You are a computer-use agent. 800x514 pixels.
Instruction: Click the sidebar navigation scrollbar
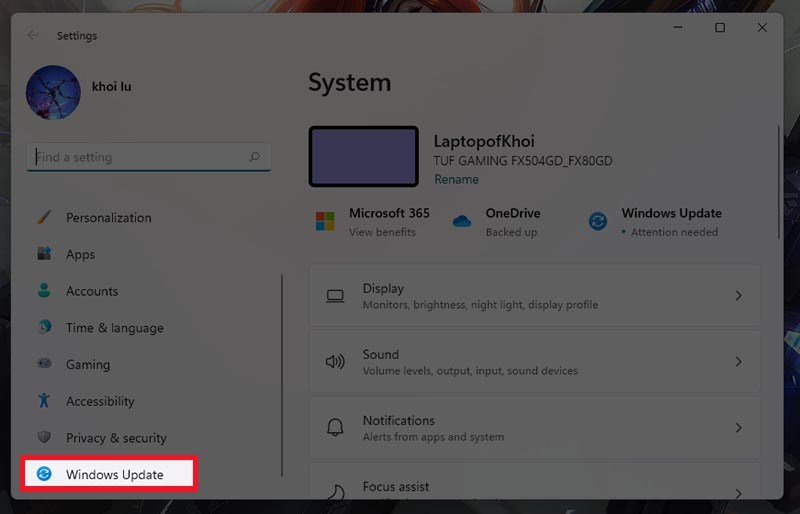coord(282,376)
